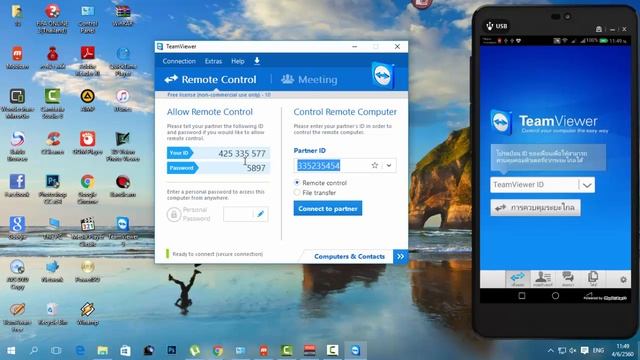Open Photoshop CC desktop shortcut
Screen dimensions: 640x360
pos(53,188)
